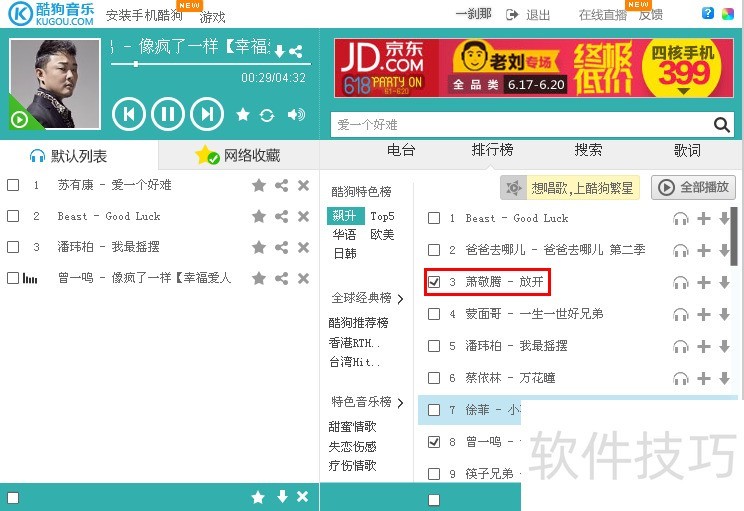
Task: Expand the 全球经典榜 chart category
Action: coord(367,298)
